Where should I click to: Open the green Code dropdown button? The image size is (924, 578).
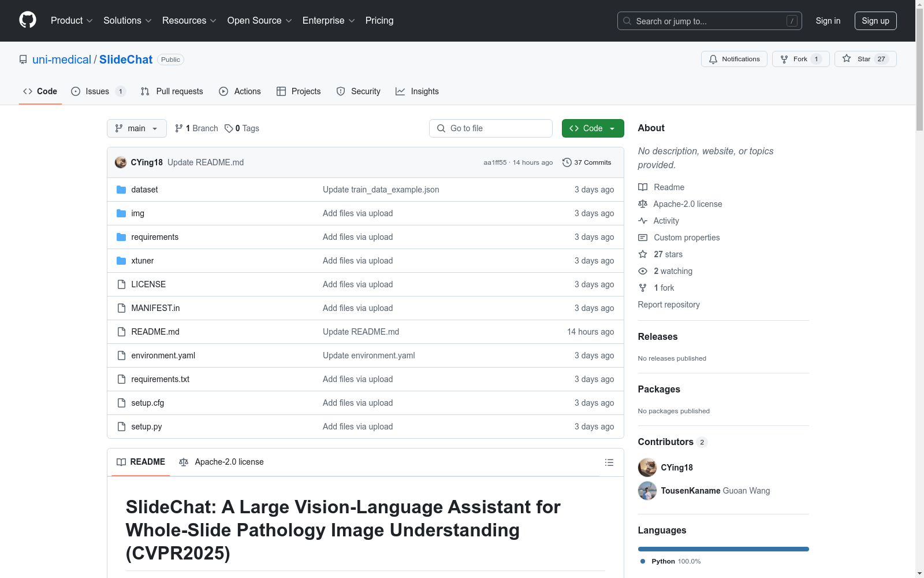[593, 128]
